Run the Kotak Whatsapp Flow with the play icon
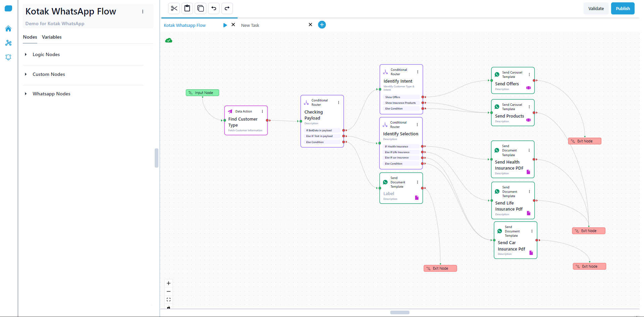The height and width of the screenshot is (317, 644). (225, 25)
